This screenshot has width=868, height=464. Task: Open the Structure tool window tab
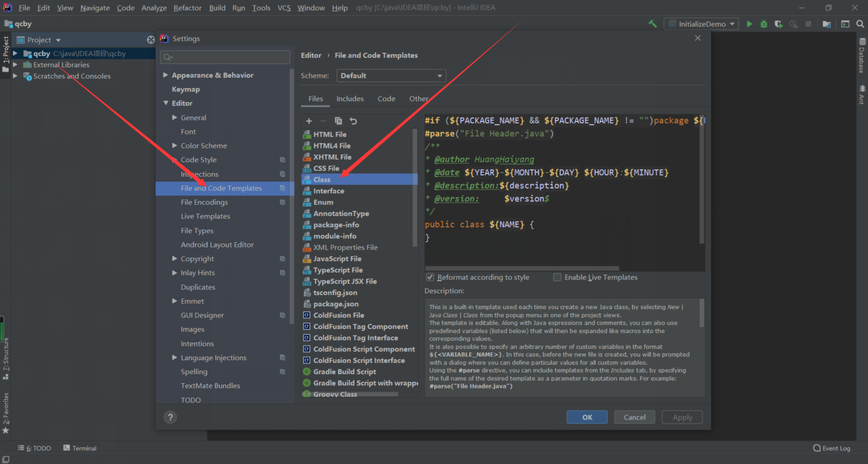pyautogui.click(x=6, y=359)
